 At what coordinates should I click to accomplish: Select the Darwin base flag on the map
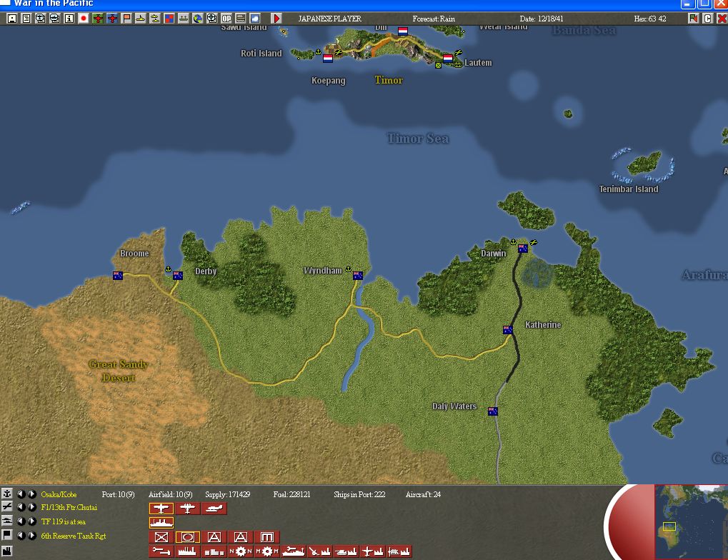pos(523,249)
